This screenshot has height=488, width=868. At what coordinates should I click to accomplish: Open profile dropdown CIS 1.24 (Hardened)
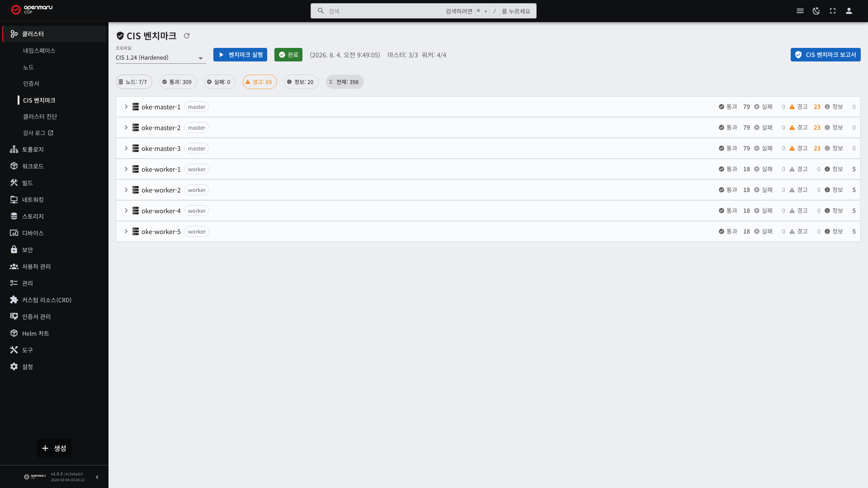pyautogui.click(x=160, y=58)
